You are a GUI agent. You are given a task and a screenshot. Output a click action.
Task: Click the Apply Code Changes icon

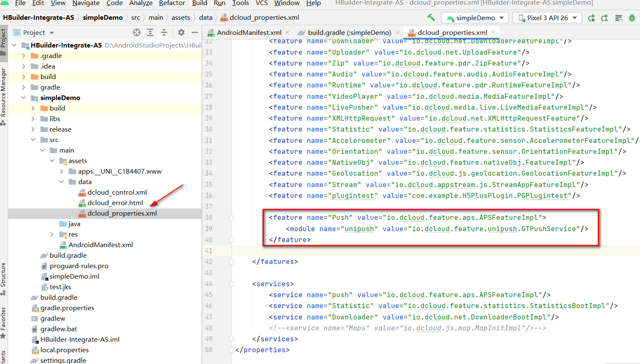point(619,18)
